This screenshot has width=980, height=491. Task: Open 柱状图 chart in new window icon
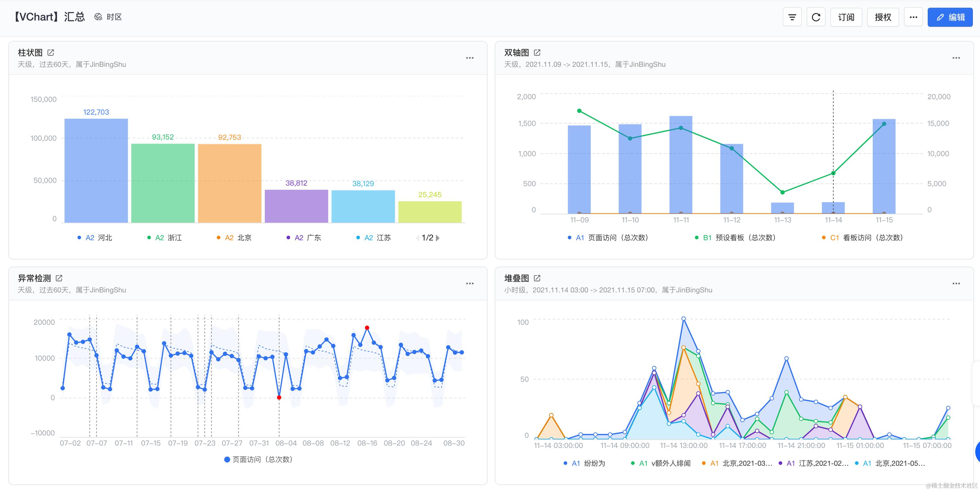(51, 52)
